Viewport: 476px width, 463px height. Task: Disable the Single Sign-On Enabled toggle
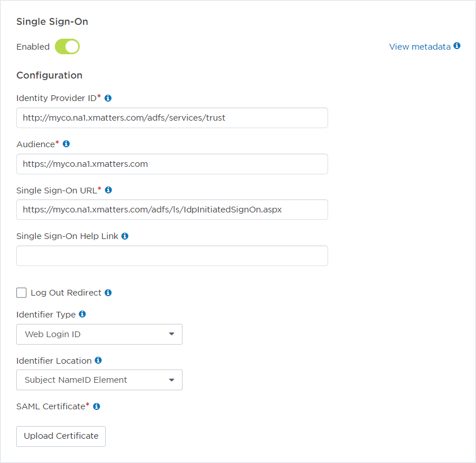click(x=67, y=47)
